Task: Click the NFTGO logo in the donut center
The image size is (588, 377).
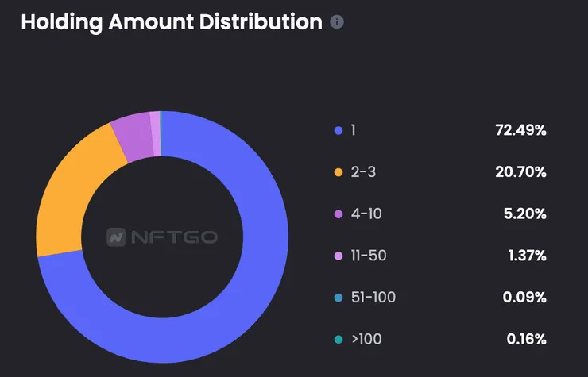Action: pyautogui.click(x=163, y=237)
